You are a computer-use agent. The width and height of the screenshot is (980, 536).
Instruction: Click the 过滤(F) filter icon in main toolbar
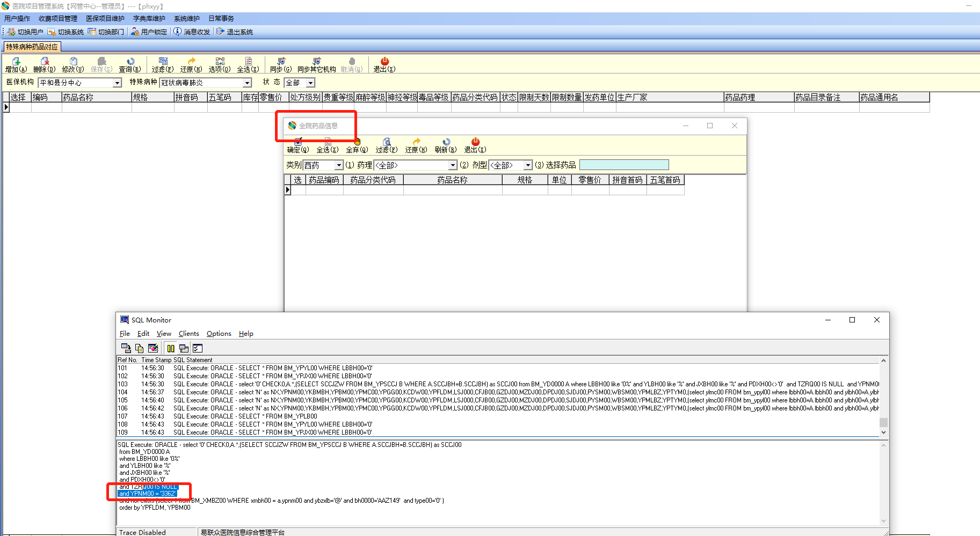point(163,61)
